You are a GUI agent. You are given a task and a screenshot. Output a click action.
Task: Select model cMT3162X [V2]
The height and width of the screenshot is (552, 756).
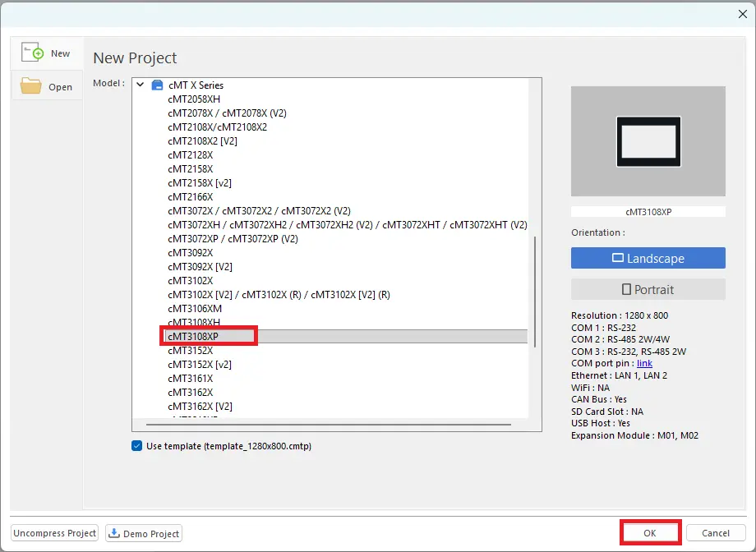pos(200,407)
